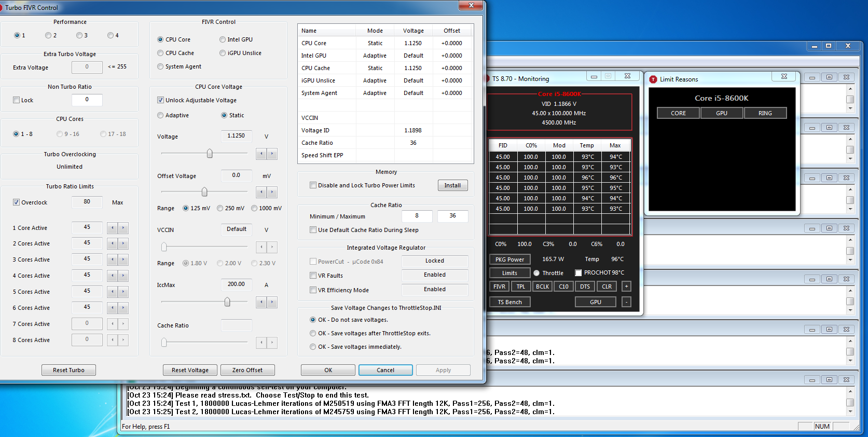Viewport: 868px width, 437px height.
Task: Click BCLK button in ThrottleStop window
Action: coord(542,286)
